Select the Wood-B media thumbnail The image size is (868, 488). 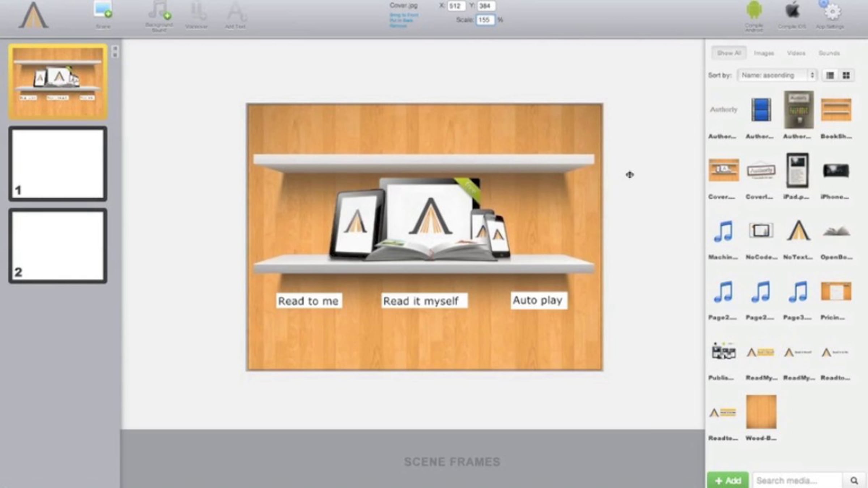pyautogui.click(x=761, y=412)
